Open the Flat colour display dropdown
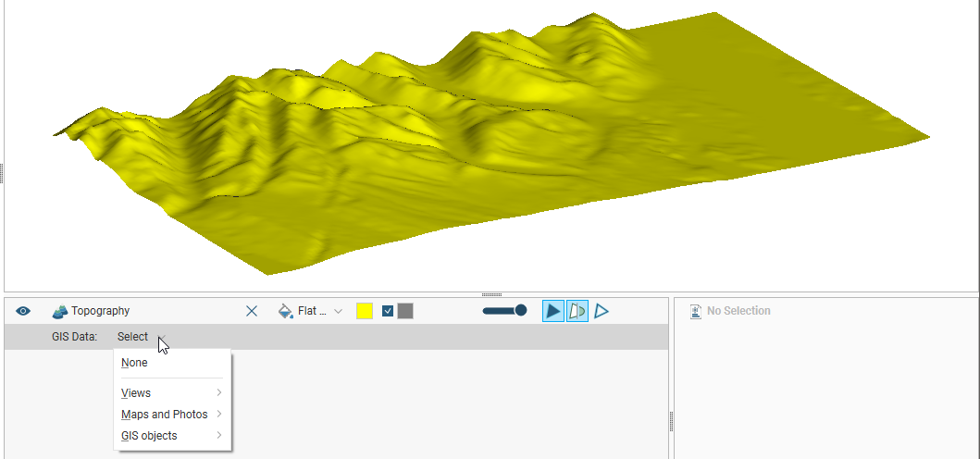This screenshot has height=459, width=980. pyautogui.click(x=319, y=311)
